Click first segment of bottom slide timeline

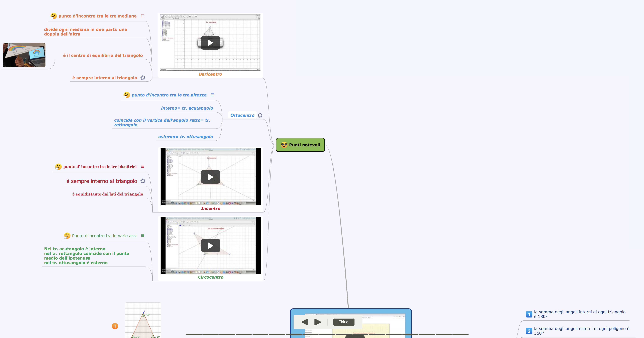click(194, 335)
